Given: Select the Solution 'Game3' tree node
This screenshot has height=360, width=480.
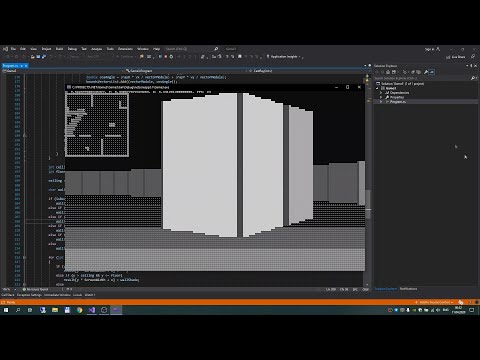Looking at the screenshot, I should tap(402, 84).
